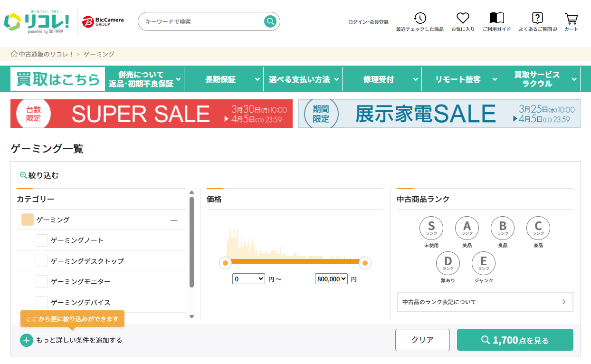Open the minimum price dropdown
591x364 pixels.
coord(248,279)
